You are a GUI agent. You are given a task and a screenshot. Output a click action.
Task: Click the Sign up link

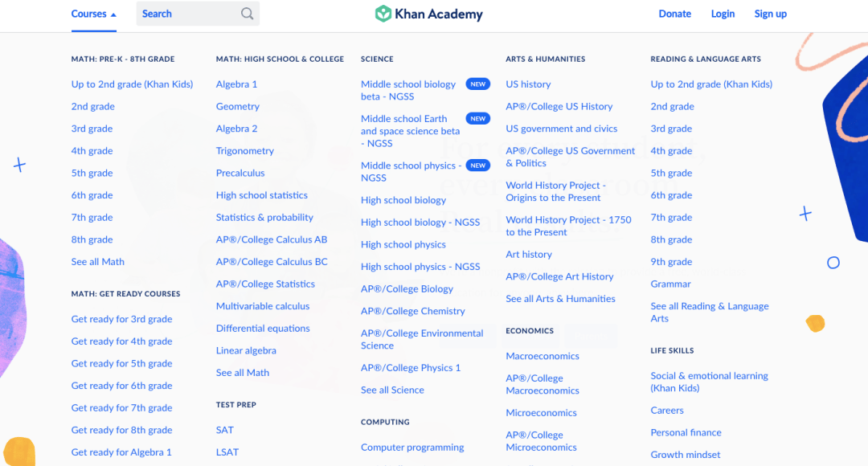point(770,14)
